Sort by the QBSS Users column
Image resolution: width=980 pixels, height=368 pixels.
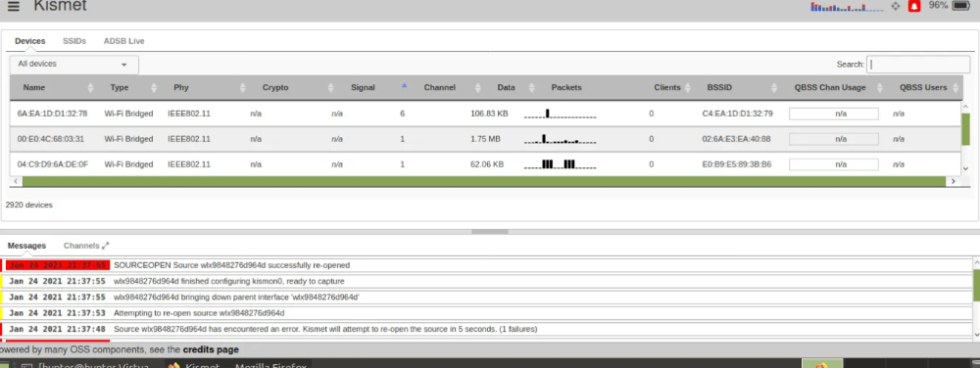923,88
